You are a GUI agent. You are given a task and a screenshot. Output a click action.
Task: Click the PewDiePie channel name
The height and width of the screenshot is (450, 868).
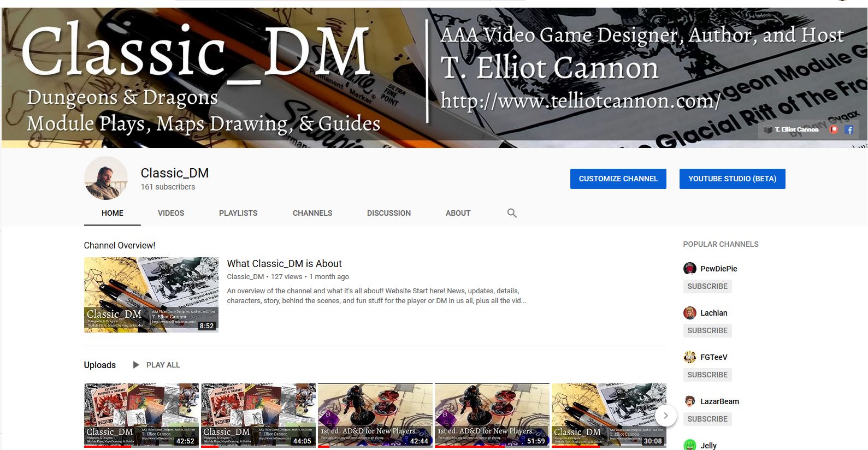point(719,269)
